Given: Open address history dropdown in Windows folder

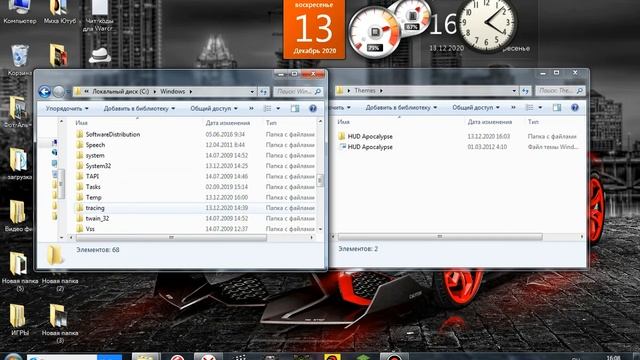Looking at the screenshot, I should [x=252, y=92].
